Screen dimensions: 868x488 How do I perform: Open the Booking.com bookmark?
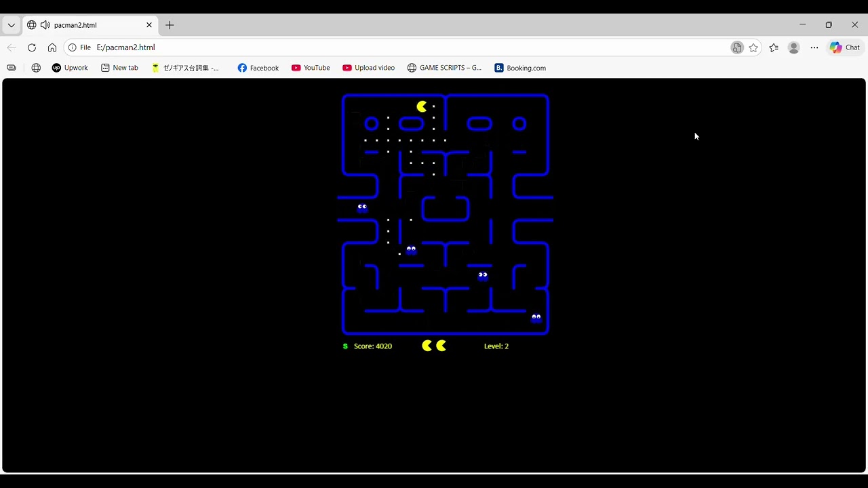pos(520,68)
